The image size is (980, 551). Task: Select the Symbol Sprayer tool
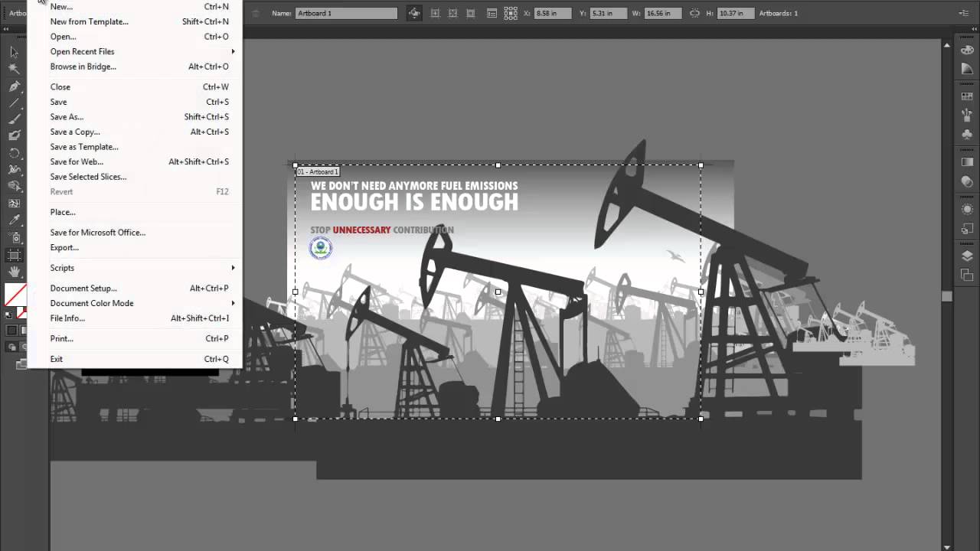point(14,237)
